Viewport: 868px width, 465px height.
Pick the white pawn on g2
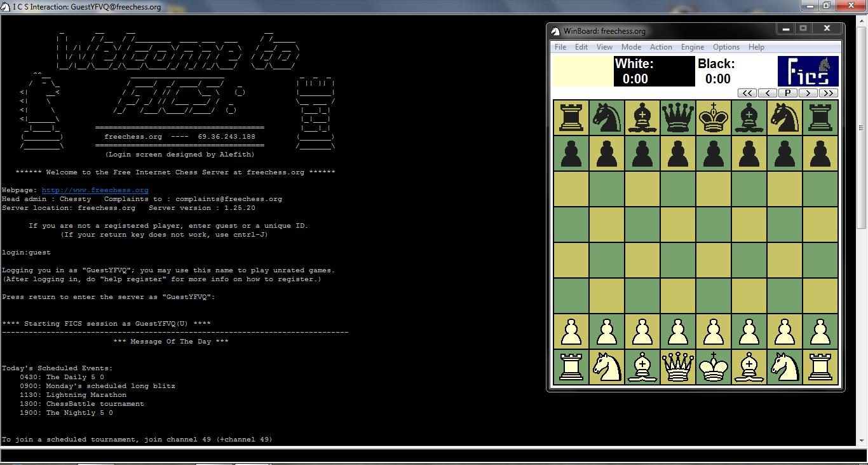[784, 331]
